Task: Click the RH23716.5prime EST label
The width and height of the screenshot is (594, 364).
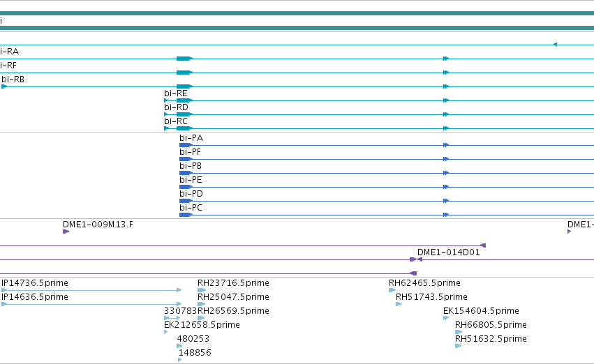Action: 233,283
